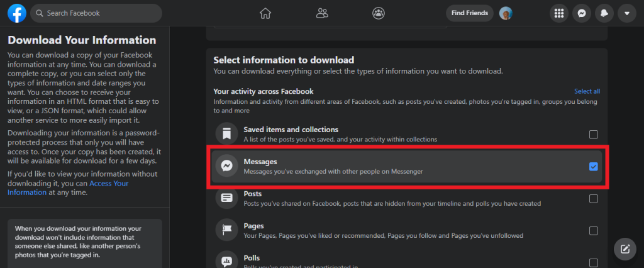Image resolution: width=644 pixels, height=268 pixels.
Task: Click the new message compose icon
Action: [x=625, y=248]
